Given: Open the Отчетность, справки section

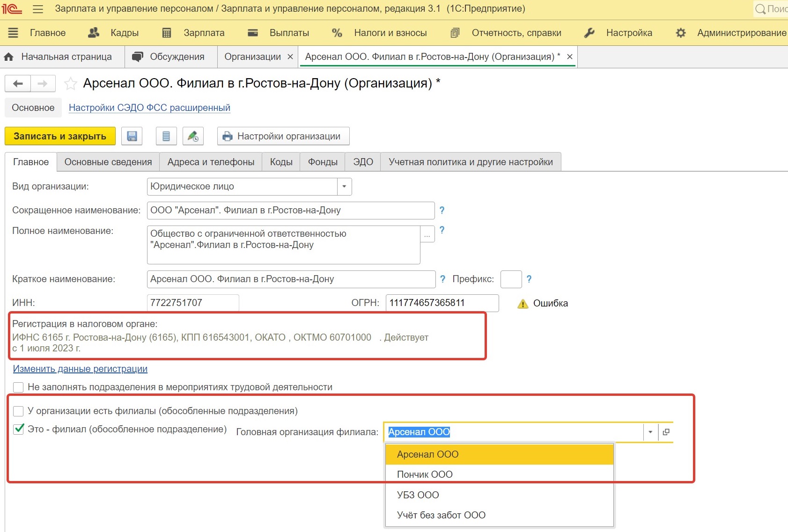Looking at the screenshot, I should (506, 33).
